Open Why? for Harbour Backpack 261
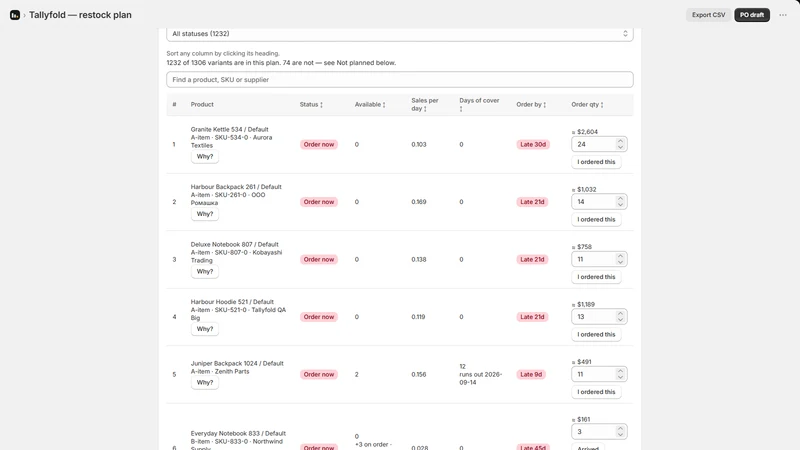Viewport: 800px width, 450px height. point(205,214)
